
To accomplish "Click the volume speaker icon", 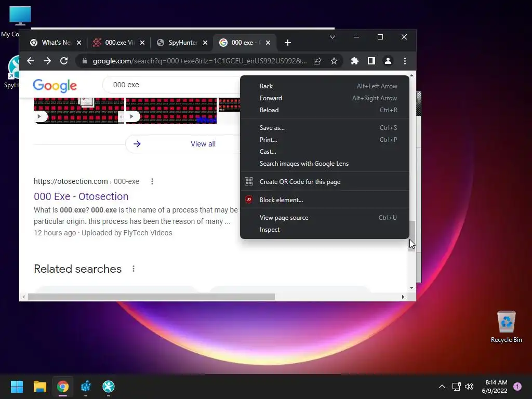I will coord(469,387).
